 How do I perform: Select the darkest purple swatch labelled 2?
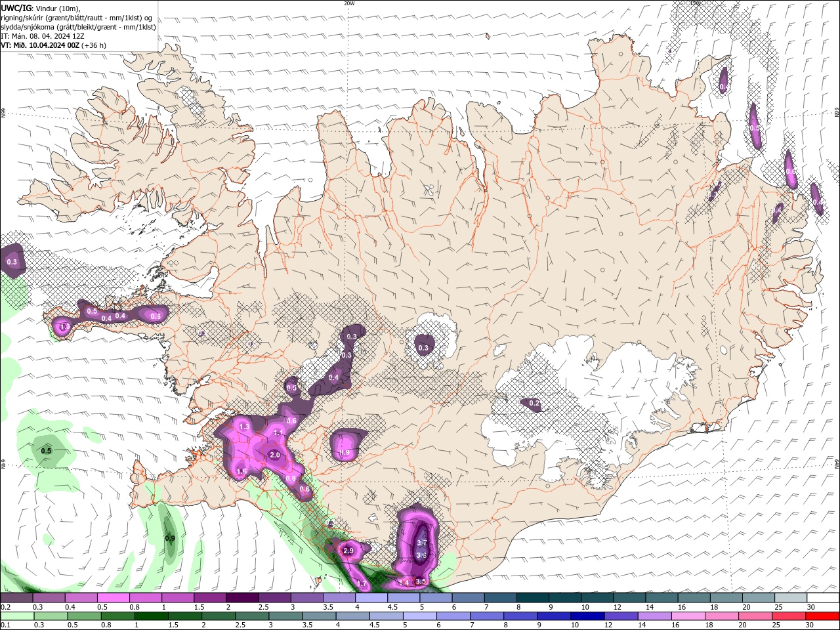pos(242,598)
